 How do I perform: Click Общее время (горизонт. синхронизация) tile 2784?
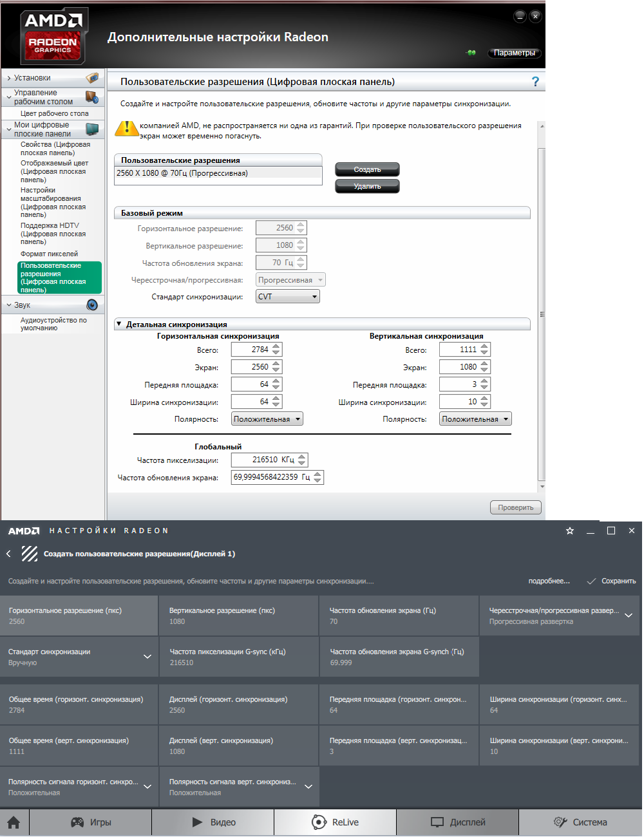[x=79, y=704]
